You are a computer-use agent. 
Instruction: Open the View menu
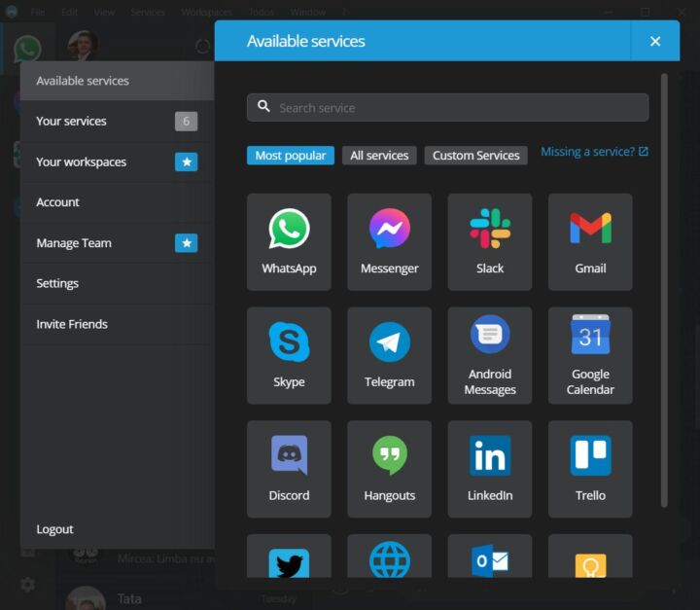(x=104, y=12)
